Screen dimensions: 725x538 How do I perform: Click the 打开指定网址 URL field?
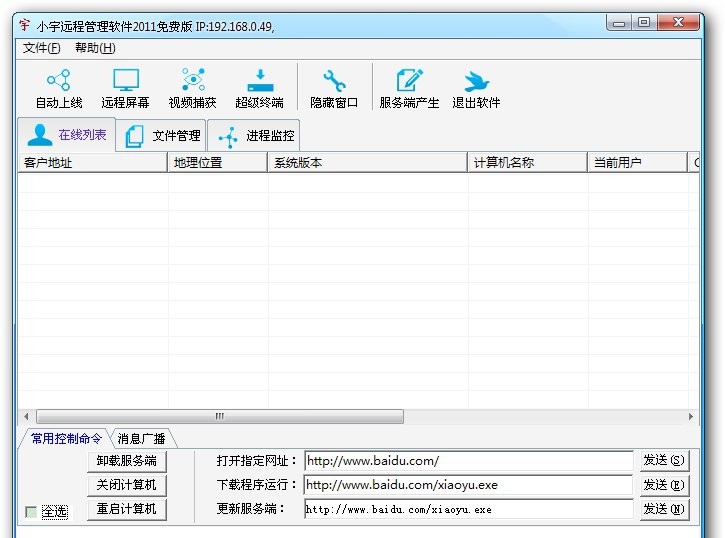pos(468,461)
